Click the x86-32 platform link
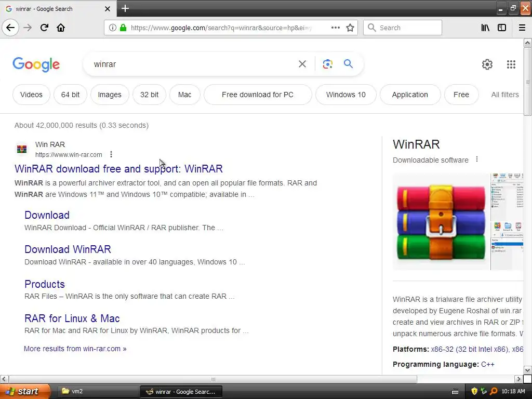Screen dimensions: 532x399 (470, 349)
